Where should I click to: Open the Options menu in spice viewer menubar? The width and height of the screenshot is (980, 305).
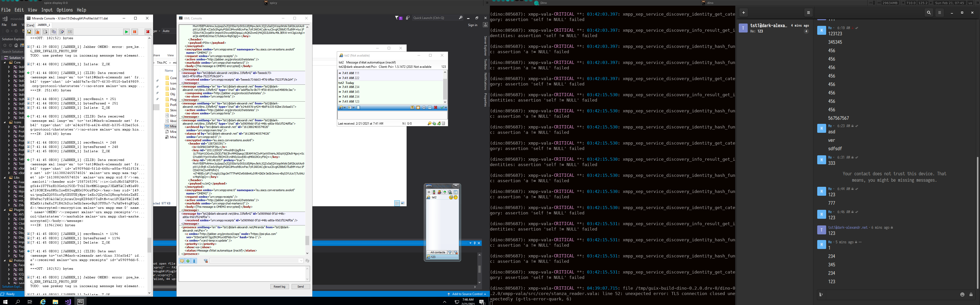65,10
